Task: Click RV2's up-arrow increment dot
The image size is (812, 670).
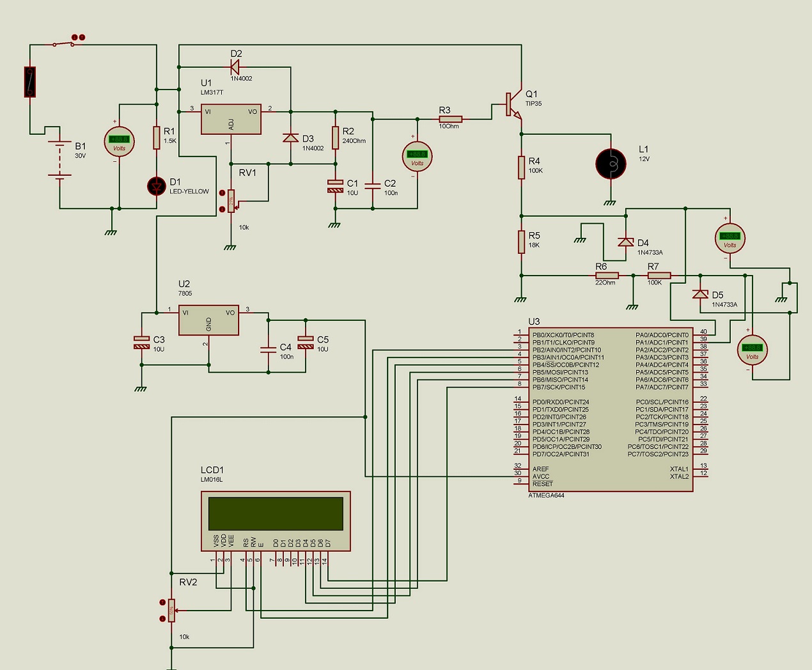Action: pos(162,602)
